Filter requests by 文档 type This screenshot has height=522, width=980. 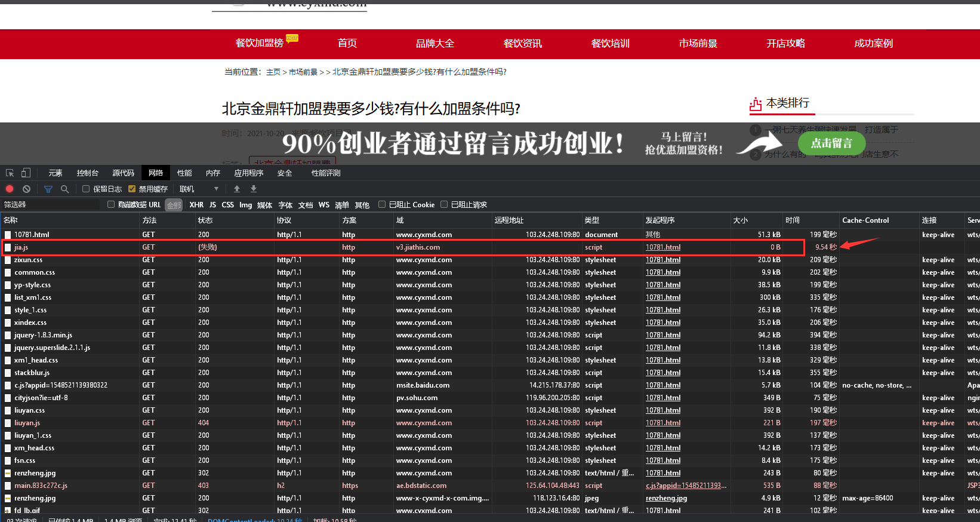306,205
